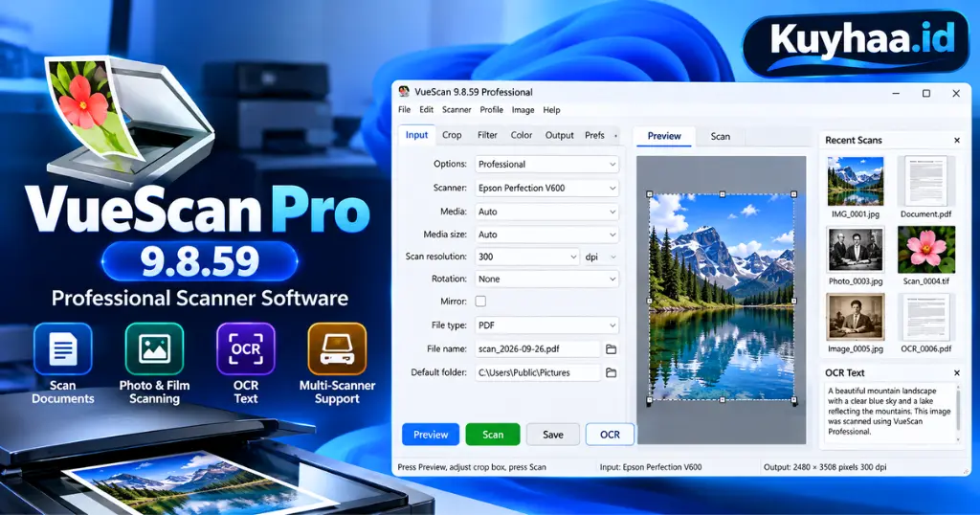
Task: Expand the Options dropdown showing Professional
Action: click(x=546, y=165)
